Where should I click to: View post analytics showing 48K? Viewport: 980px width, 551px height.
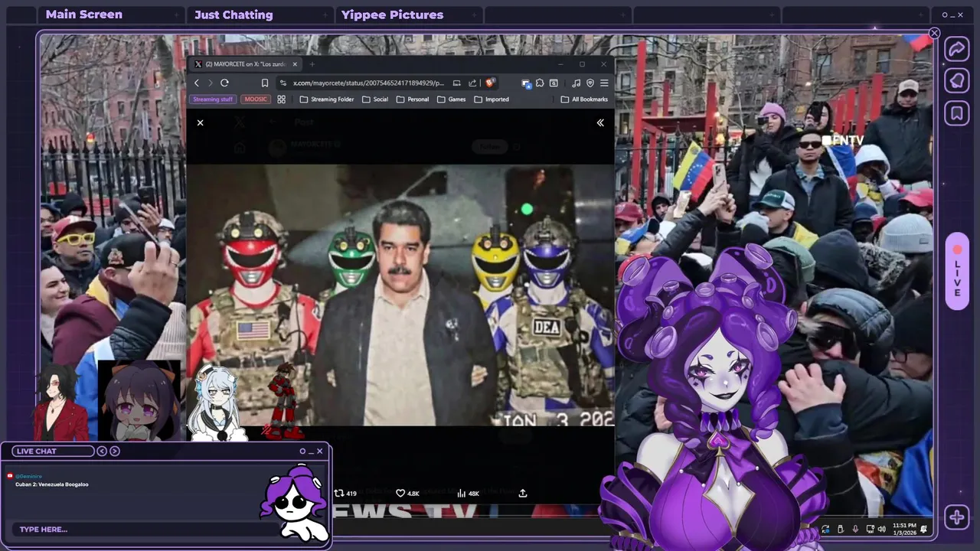coord(468,494)
